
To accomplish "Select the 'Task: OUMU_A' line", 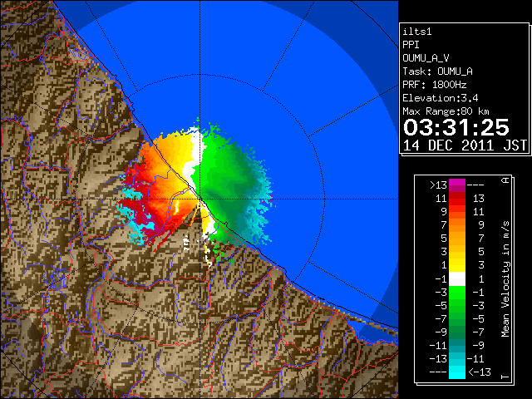I will (437, 71).
